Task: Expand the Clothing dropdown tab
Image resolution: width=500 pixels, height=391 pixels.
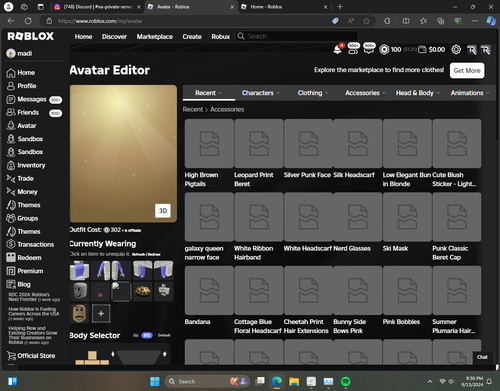Action: tap(313, 93)
